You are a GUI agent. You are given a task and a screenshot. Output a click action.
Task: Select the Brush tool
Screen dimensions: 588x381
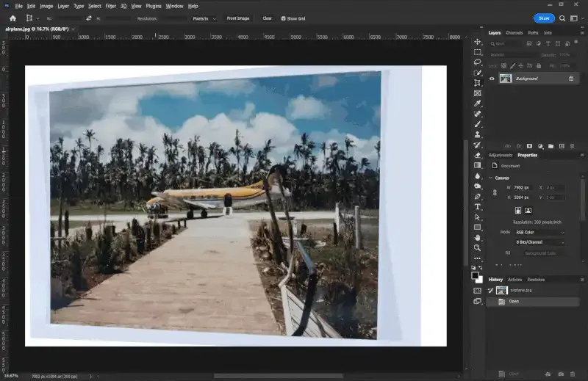pyautogui.click(x=477, y=124)
